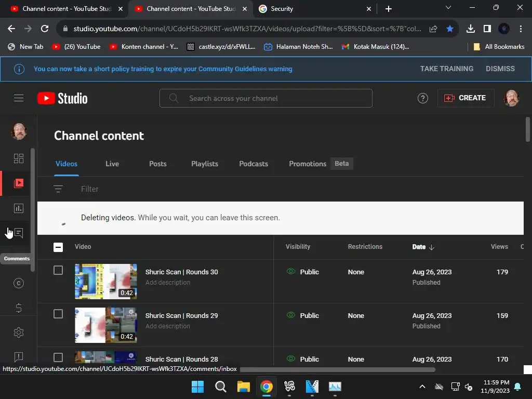Check the Shuric Scan Rounds 30 checkbox
Viewport: 532px width, 399px height.
coord(58,270)
